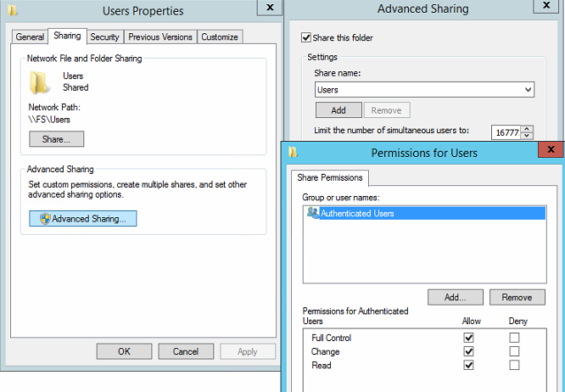
Task: Toggle Allow checkbox for Read
Action: (x=468, y=365)
